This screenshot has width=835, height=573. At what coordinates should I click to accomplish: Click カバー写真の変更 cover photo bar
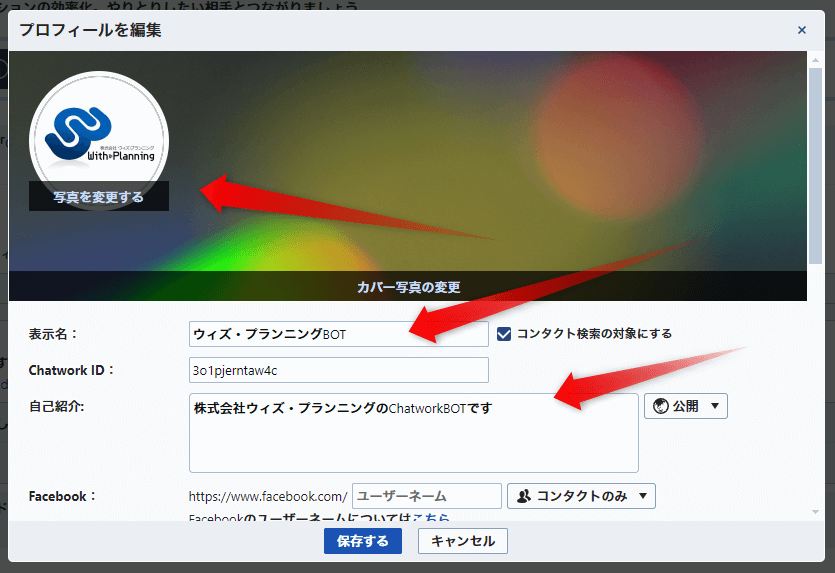click(x=408, y=286)
